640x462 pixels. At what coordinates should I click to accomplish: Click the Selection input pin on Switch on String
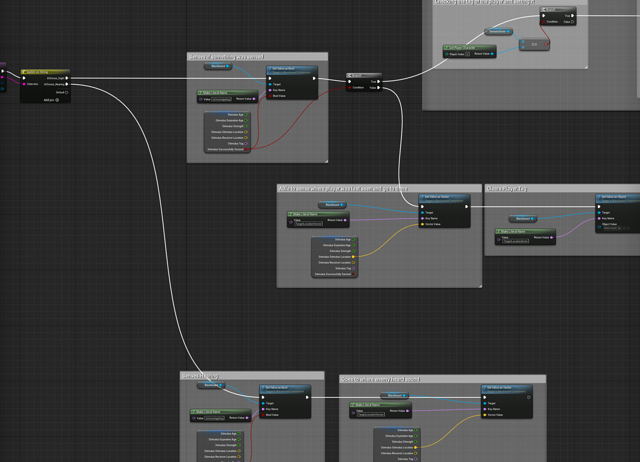24,84
